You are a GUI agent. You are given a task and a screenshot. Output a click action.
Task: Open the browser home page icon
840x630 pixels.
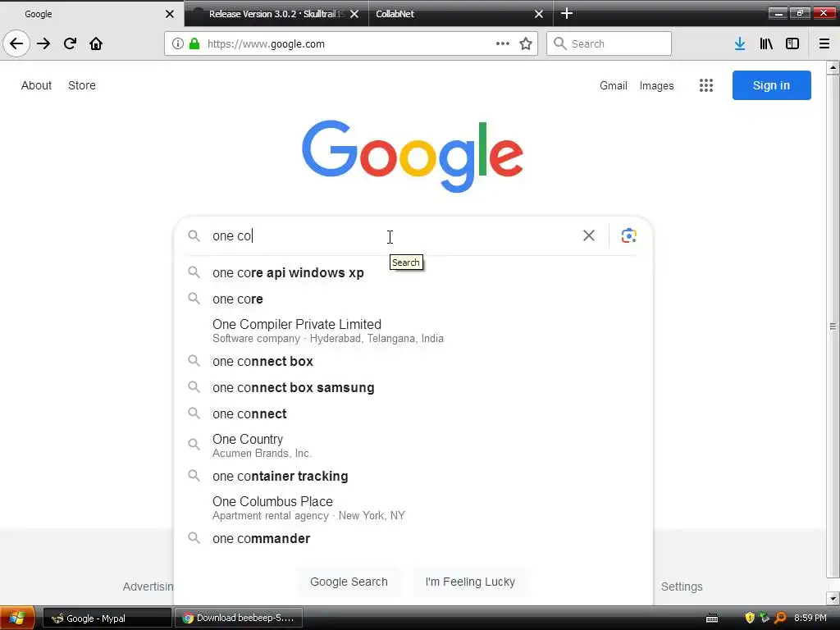click(x=96, y=44)
